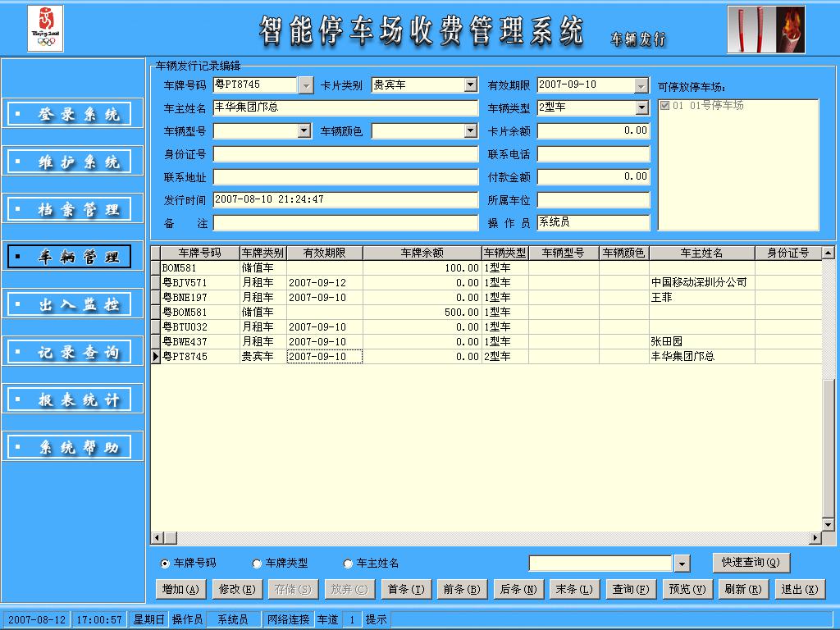Viewport: 840px width, 630px height.
Task: Expand the 车辆类型 dropdown
Action: (641, 107)
